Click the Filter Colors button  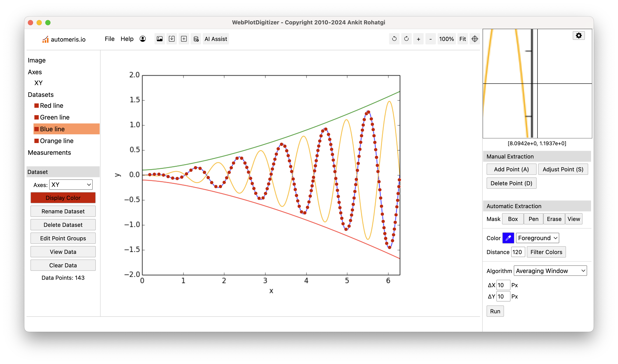tap(547, 252)
